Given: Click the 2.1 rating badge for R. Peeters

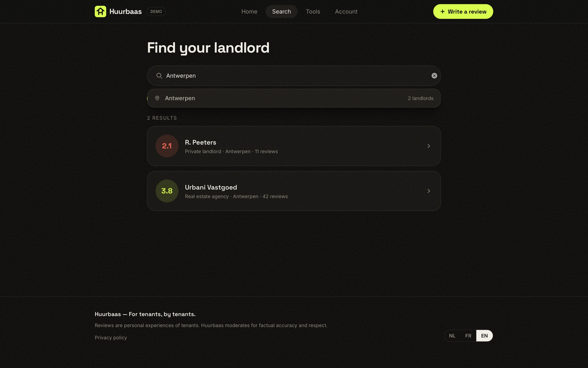Looking at the screenshot, I should point(167,146).
